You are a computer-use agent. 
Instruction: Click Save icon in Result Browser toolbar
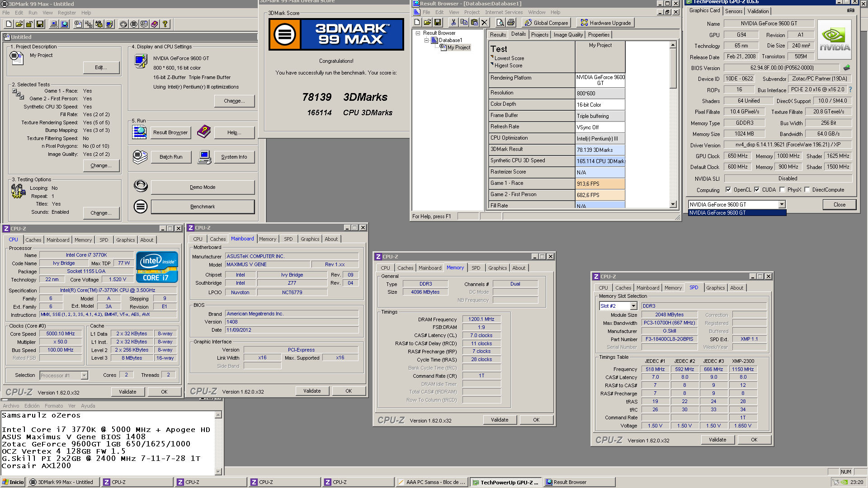438,23
